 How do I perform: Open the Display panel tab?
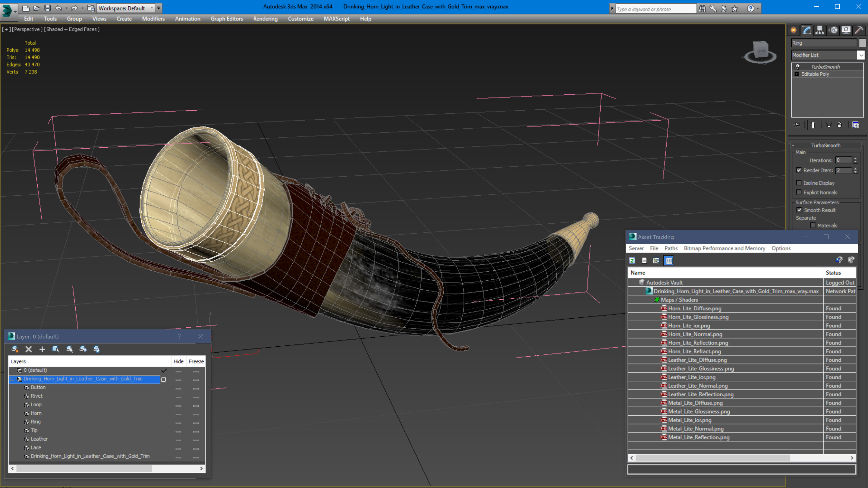tap(846, 30)
